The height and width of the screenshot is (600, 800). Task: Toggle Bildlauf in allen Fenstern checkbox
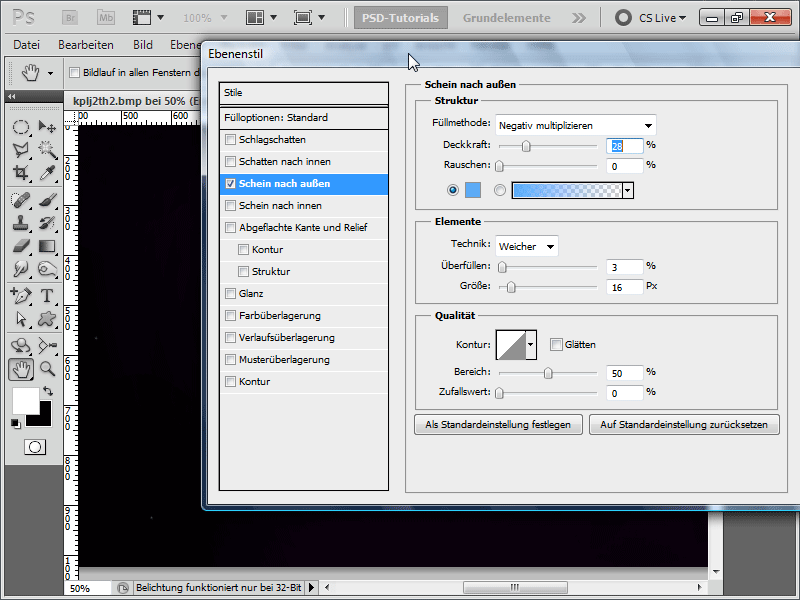pos(74,72)
